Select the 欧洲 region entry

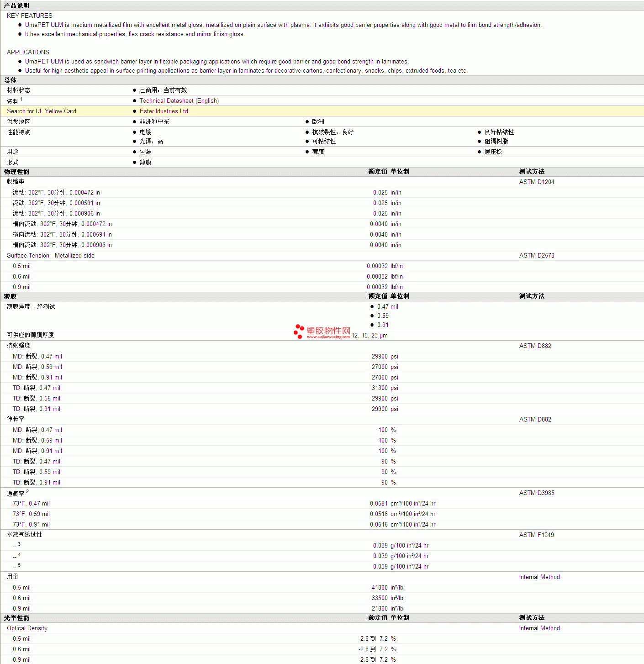coord(318,122)
